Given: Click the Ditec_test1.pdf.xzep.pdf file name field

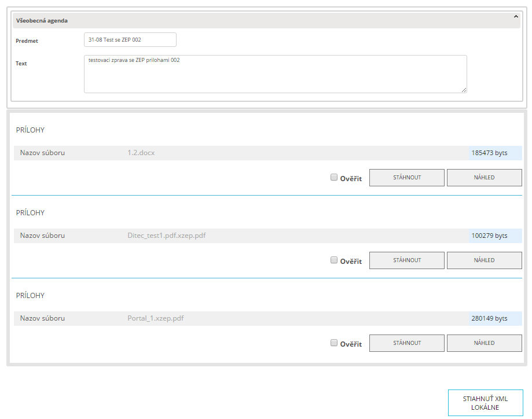Looking at the screenshot, I should point(295,236).
